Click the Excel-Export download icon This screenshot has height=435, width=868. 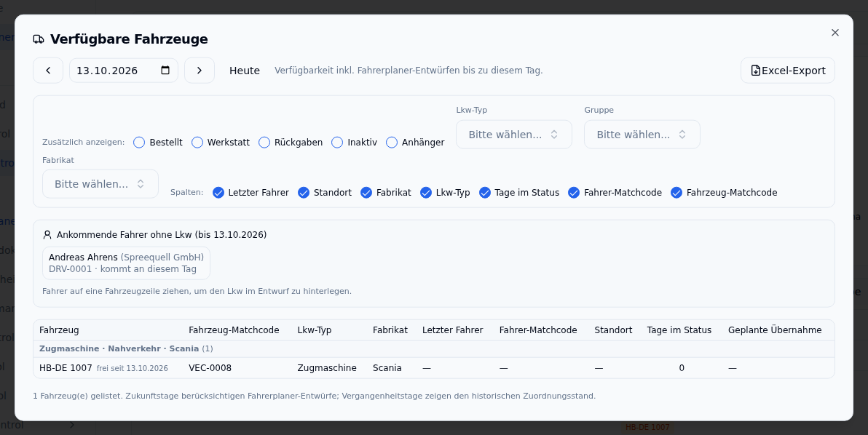pyautogui.click(x=756, y=71)
